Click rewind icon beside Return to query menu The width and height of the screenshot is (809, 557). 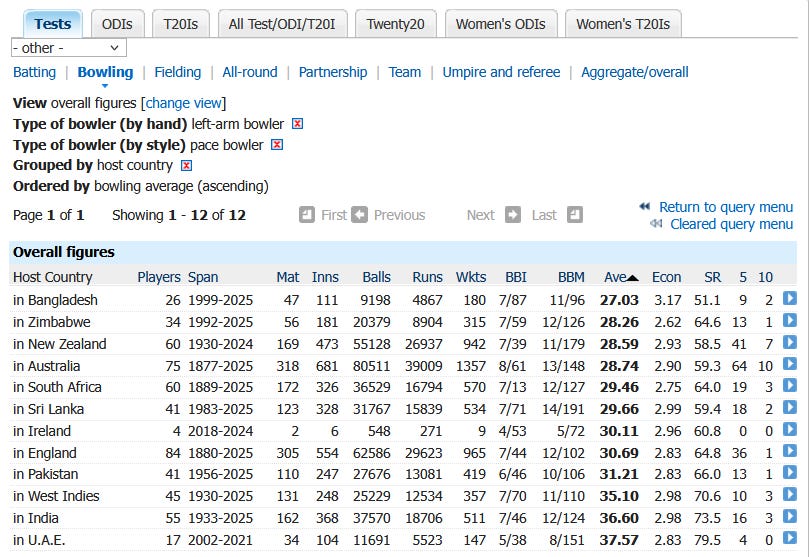pyautogui.click(x=645, y=206)
